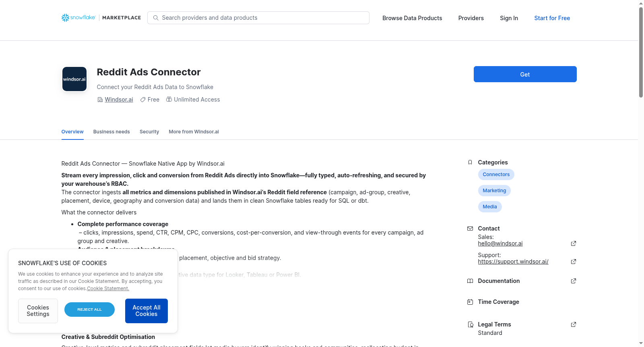
Task: Reject all cookies
Action: (89, 310)
